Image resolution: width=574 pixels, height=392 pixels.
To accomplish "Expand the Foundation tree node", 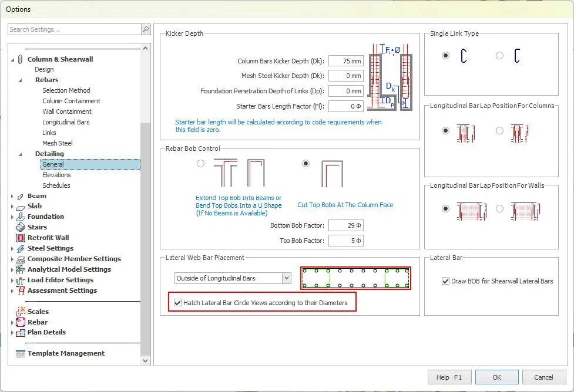I will pyautogui.click(x=12, y=217).
